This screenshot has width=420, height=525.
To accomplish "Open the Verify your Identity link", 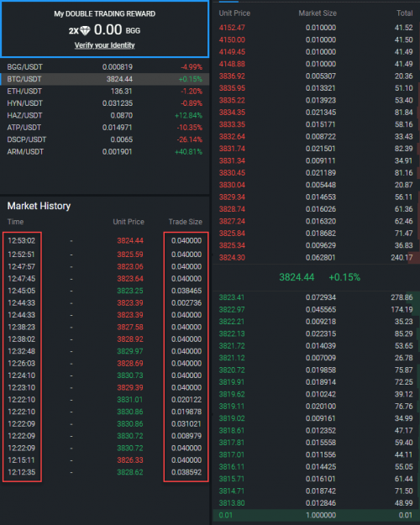I will coord(104,45).
